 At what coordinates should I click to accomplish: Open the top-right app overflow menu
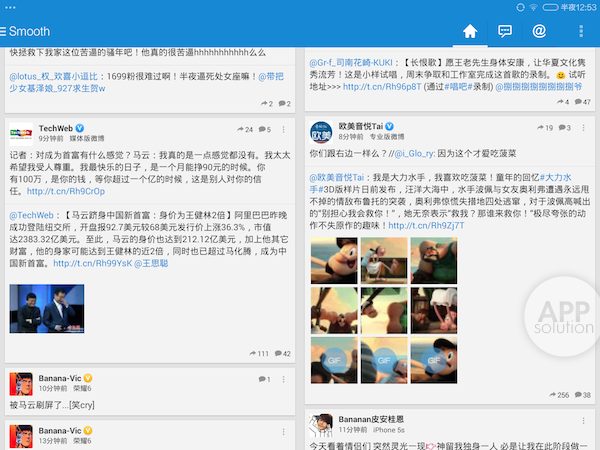coord(583,32)
